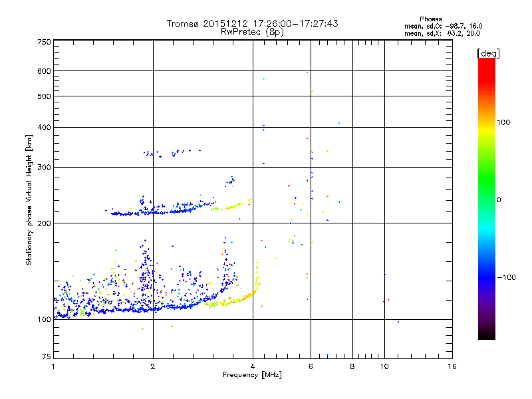
Task: Click the frequency axis tick "2"
Action: (x=153, y=366)
